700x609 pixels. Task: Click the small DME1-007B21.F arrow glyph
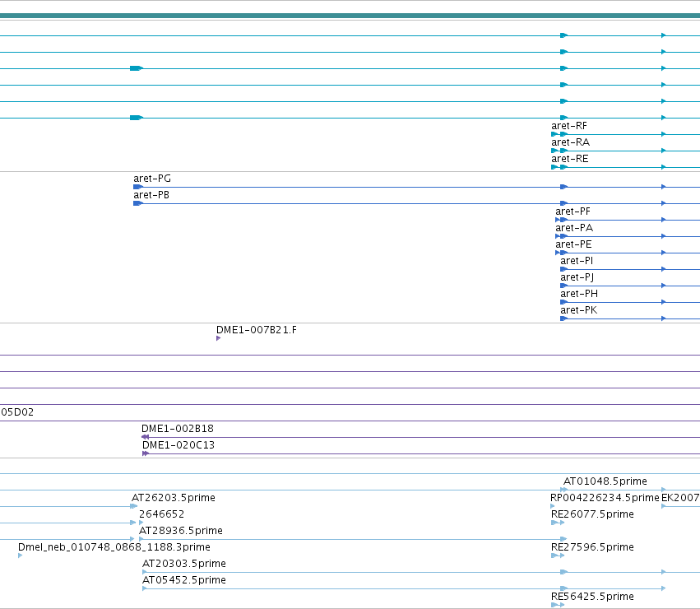(218, 338)
